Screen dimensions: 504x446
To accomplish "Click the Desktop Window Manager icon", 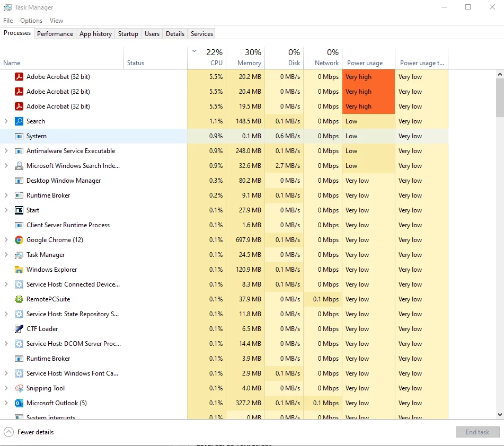I will pyautogui.click(x=19, y=181).
